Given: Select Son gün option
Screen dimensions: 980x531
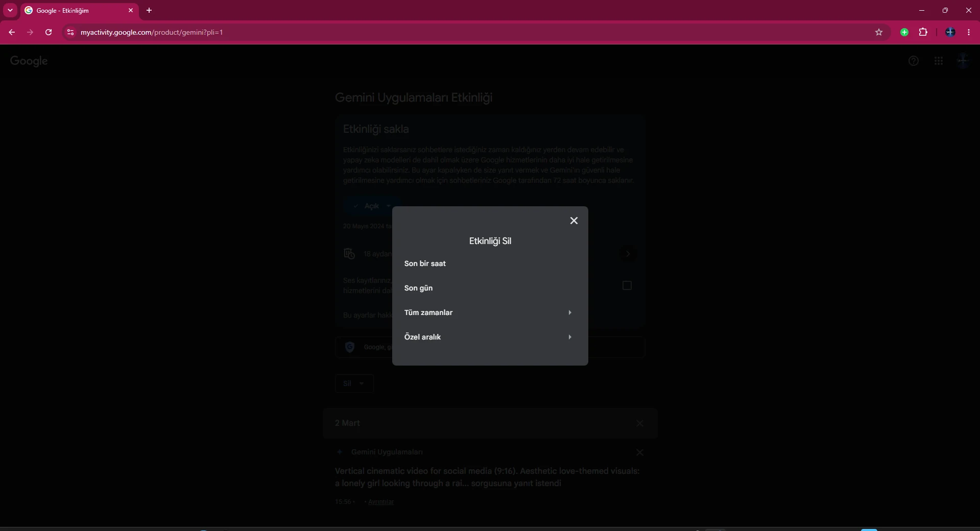Looking at the screenshot, I should (x=490, y=288).
